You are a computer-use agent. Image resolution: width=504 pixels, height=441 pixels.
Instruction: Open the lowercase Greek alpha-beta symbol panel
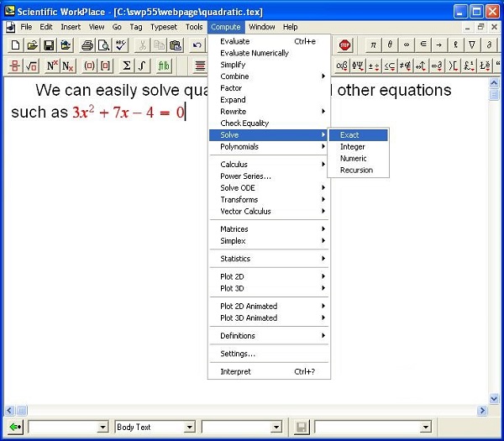tap(342, 66)
